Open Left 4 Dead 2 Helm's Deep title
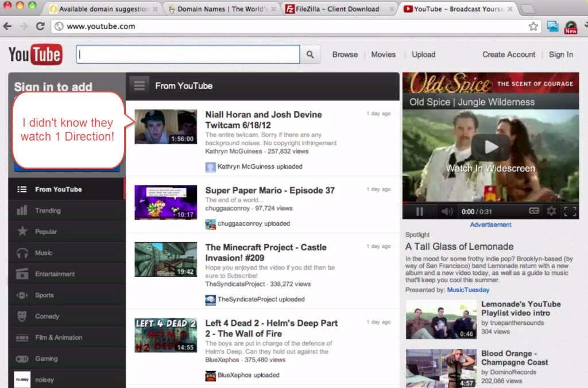The width and height of the screenshot is (588, 388). (272, 328)
